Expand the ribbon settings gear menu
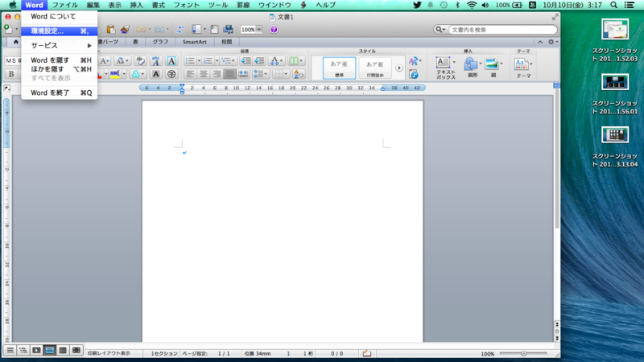644x362 pixels. [x=553, y=42]
